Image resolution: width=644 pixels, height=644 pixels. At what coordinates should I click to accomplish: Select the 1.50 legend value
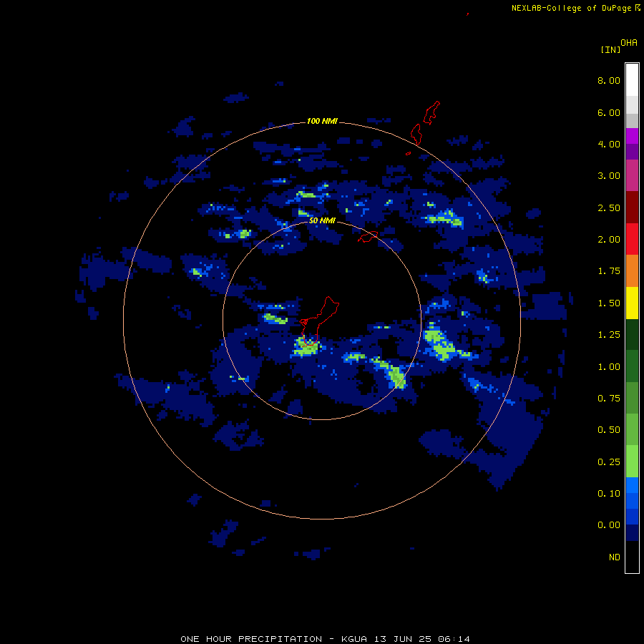coord(609,303)
